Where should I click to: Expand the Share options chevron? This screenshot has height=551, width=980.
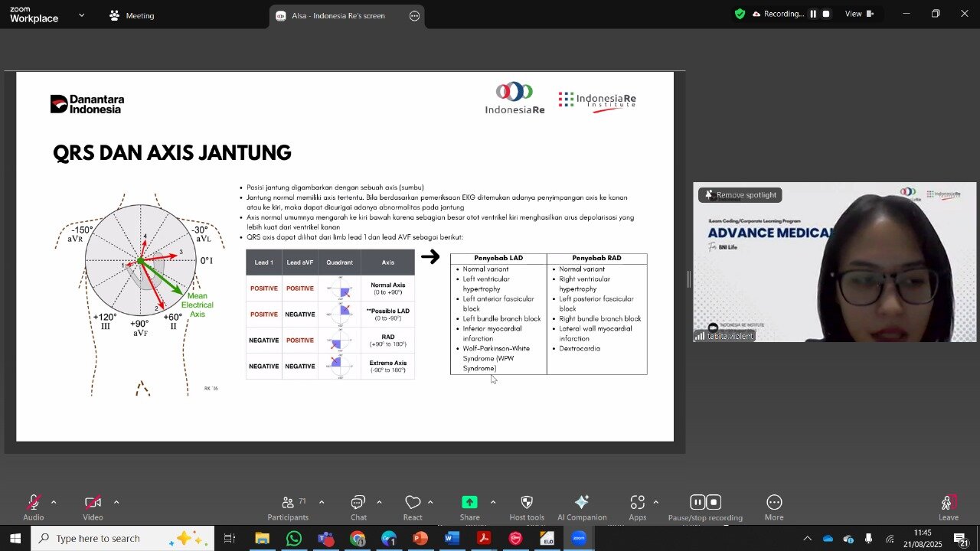[x=492, y=502]
